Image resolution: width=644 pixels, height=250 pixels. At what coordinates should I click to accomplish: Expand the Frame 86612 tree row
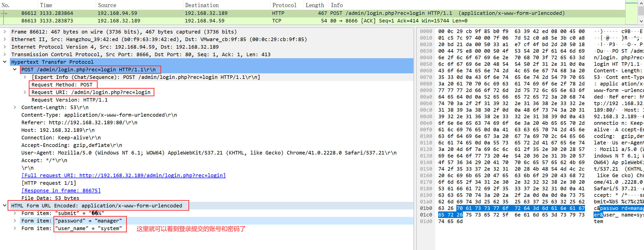click(5, 32)
